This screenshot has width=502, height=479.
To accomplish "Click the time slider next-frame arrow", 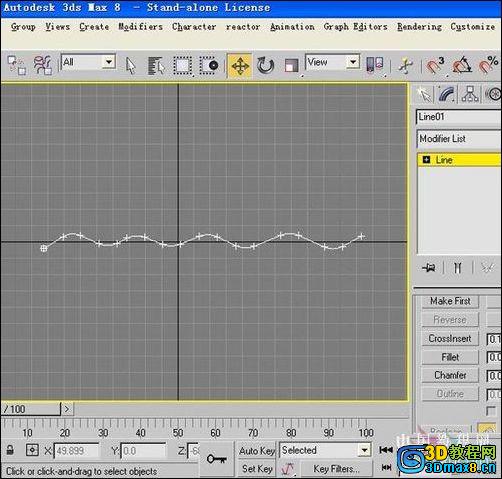I will tap(67, 409).
